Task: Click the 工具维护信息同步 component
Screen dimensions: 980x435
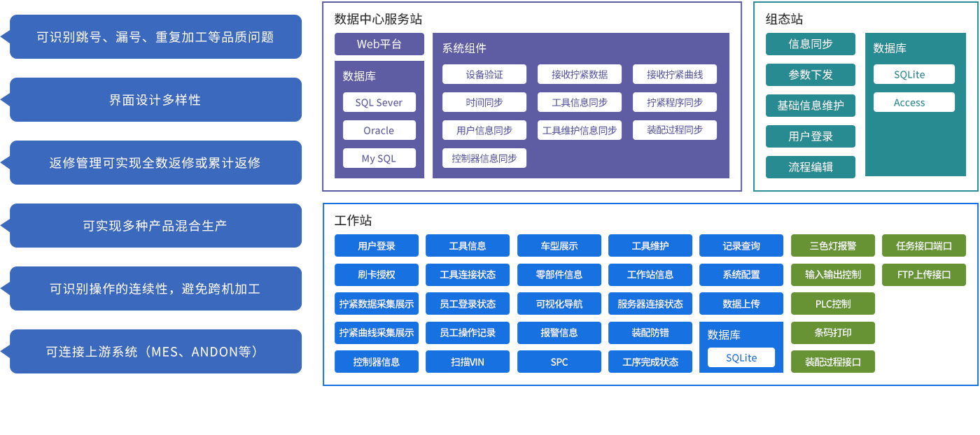Action: coord(580,130)
